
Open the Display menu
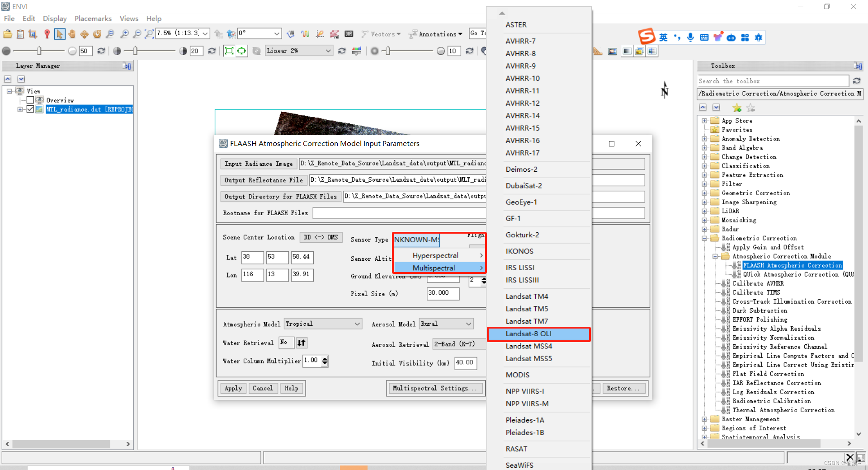(x=55, y=19)
